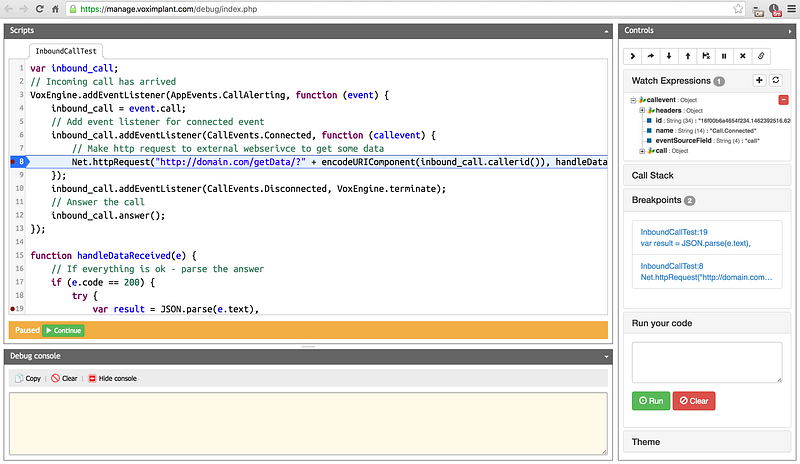
Task: Pause execution with the pause icon
Action: click(724, 56)
